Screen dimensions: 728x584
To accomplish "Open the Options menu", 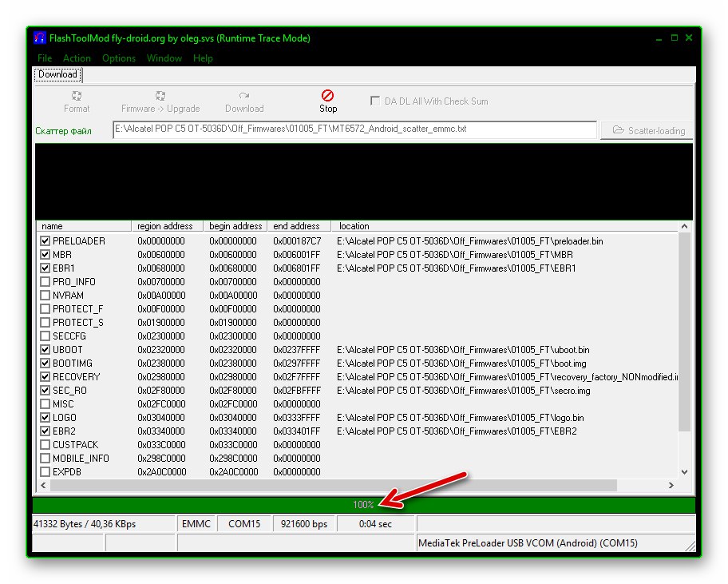I will pyautogui.click(x=119, y=58).
